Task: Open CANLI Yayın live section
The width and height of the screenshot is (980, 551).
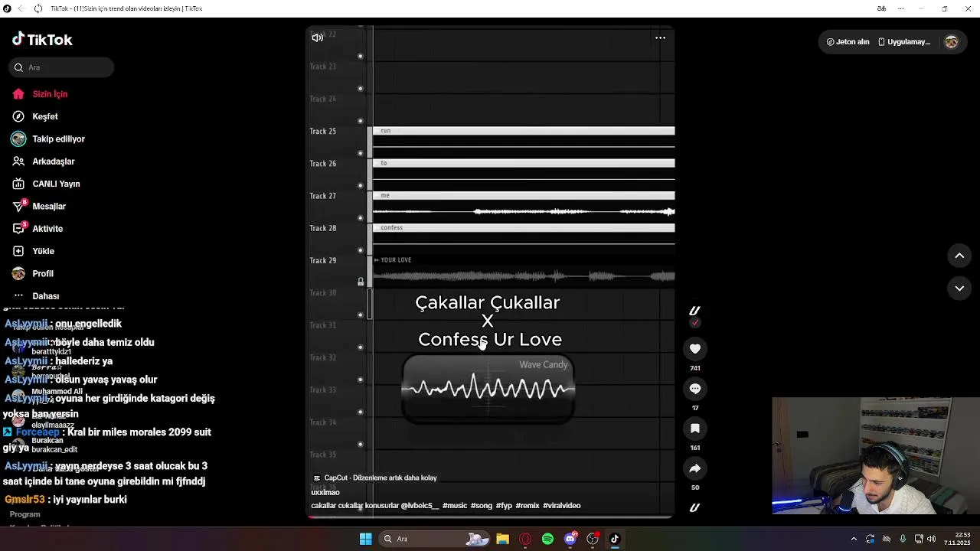Action: pos(56,184)
